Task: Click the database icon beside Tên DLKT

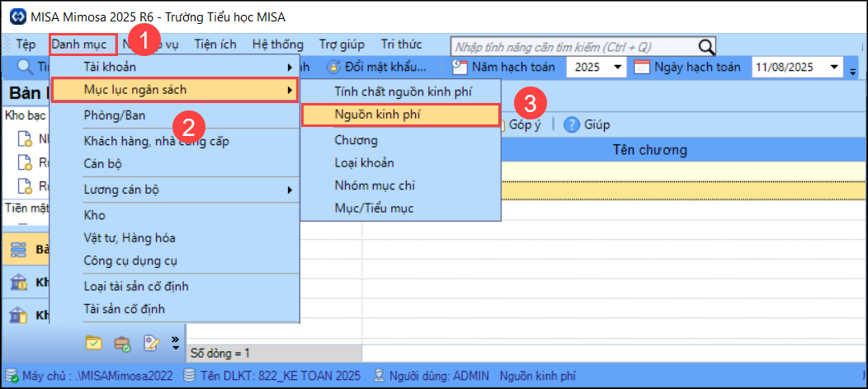Action: [x=189, y=377]
